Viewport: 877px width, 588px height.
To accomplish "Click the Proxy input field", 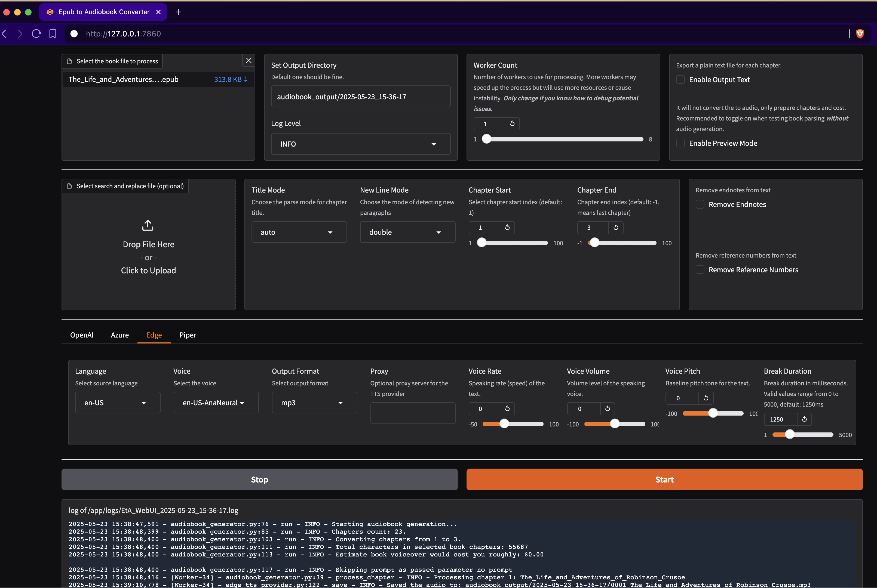I will point(412,413).
